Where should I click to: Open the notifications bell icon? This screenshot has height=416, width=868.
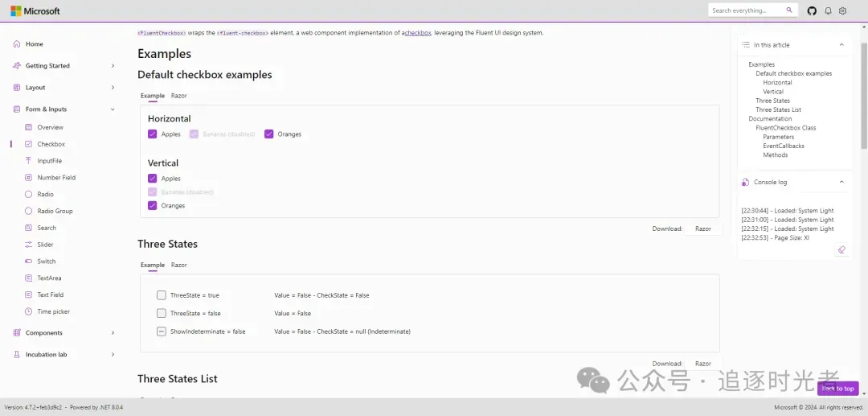[x=828, y=10]
